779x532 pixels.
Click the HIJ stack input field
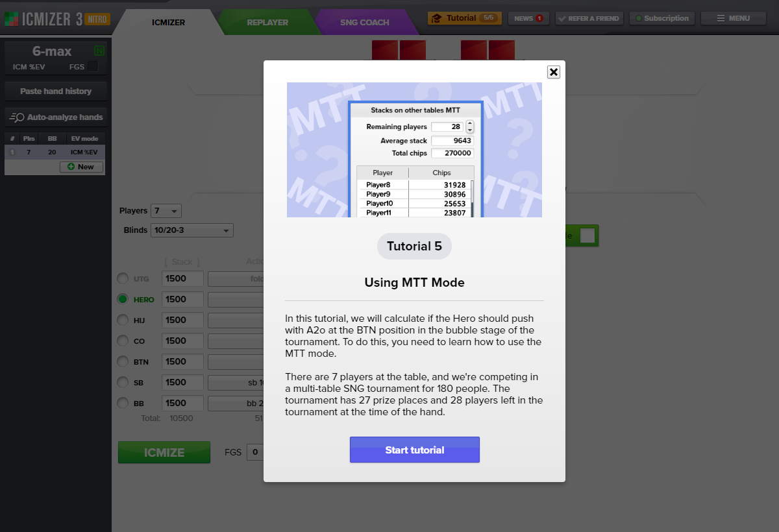point(182,320)
